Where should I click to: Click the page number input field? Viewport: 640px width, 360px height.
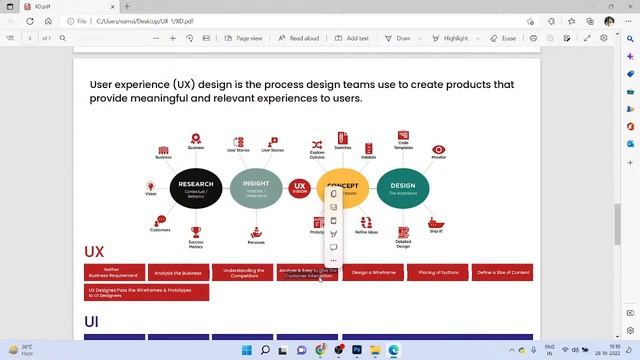pos(29,38)
